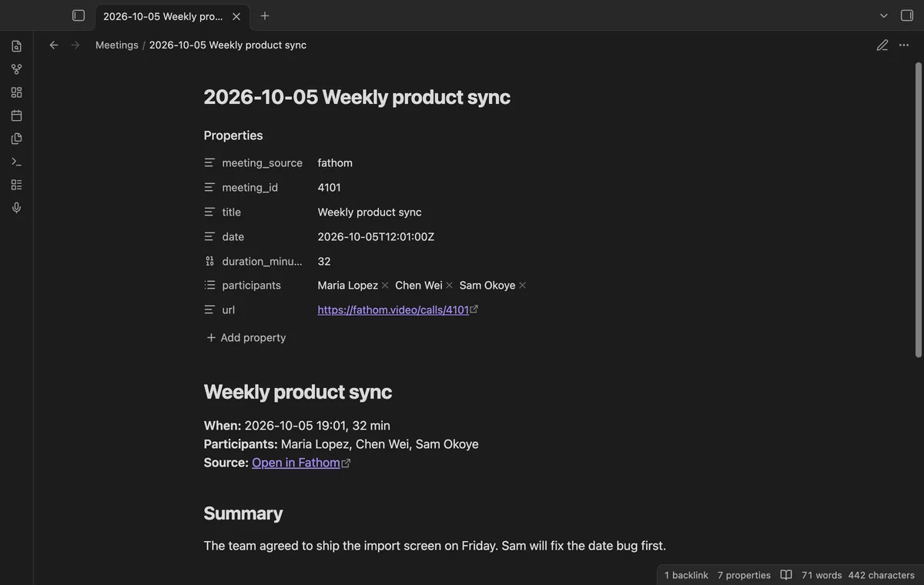This screenshot has width=924, height=585.
Task: Add a new property
Action: pyautogui.click(x=246, y=337)
